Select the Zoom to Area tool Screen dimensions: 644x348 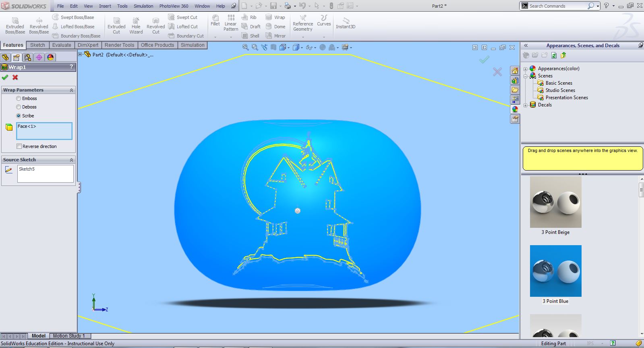pos(255,47)
